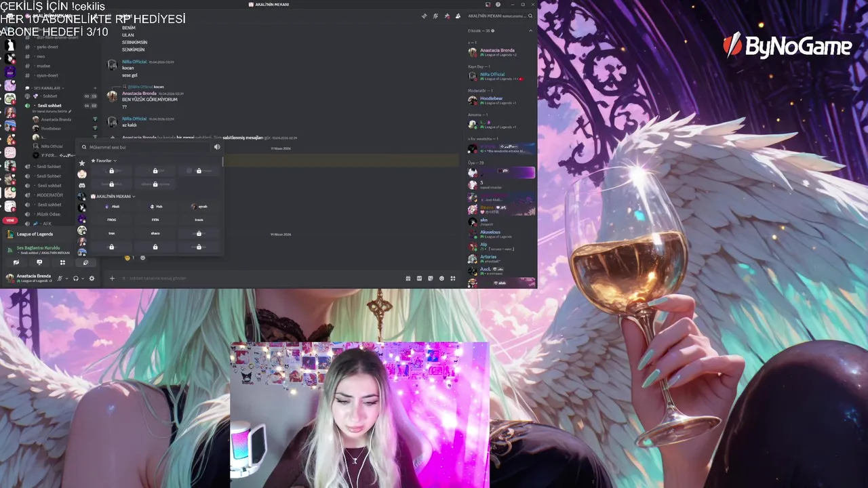Open headphone output options arrow
868x488 pixels.
point(83,278)
